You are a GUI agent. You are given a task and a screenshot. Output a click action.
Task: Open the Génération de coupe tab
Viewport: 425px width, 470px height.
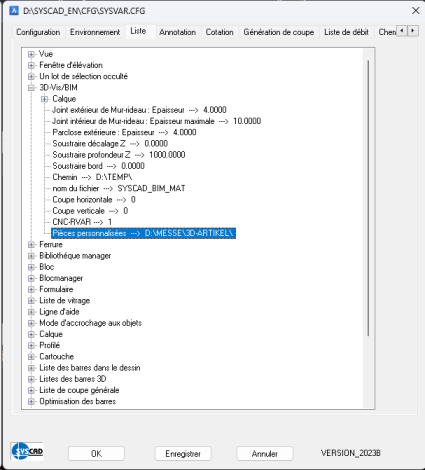click(279, 32)
